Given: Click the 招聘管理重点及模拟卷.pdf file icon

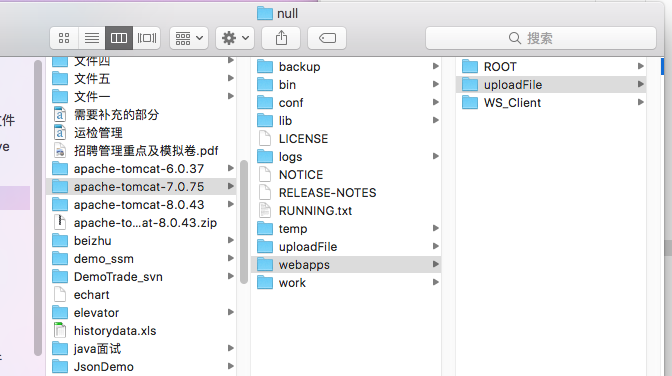Looking at the screenshot, I should (x=60, y=150).
